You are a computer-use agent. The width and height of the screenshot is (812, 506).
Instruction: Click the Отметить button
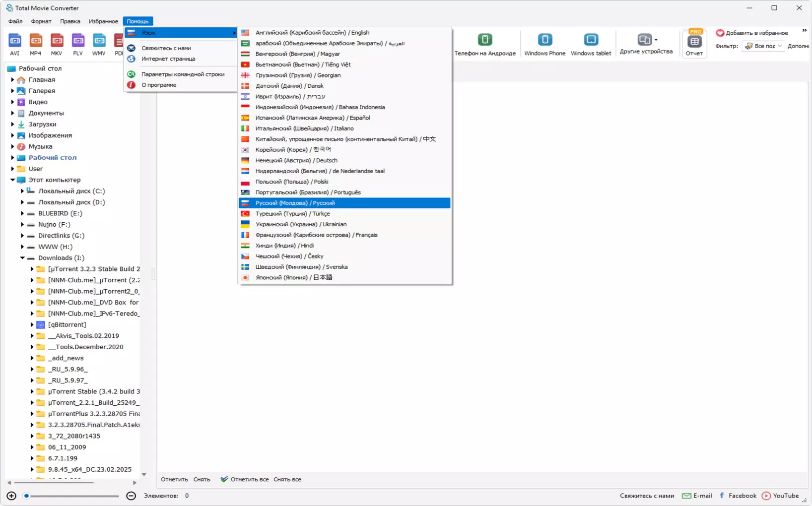pyautogui.click(x=174, y=480)
